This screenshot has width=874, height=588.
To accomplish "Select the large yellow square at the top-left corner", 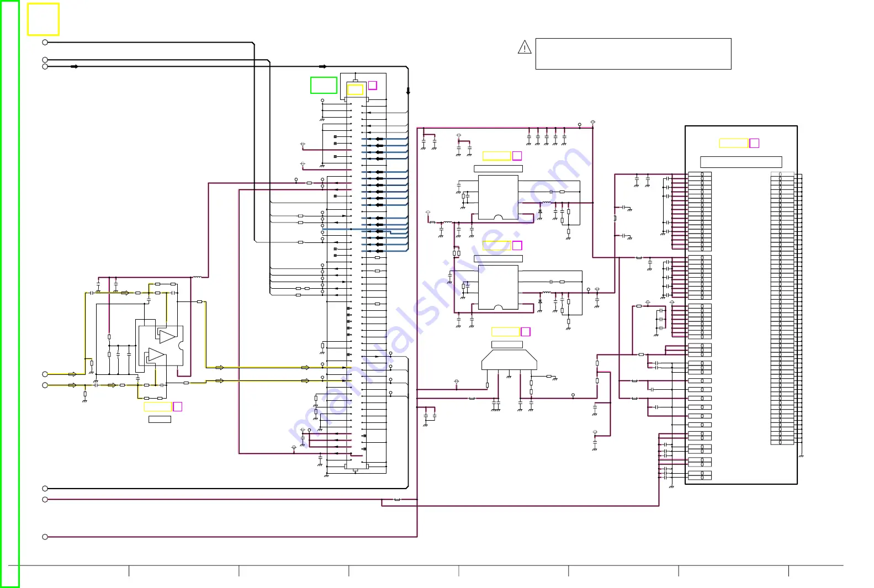I will pyautogui.click(x=43, y=19).
